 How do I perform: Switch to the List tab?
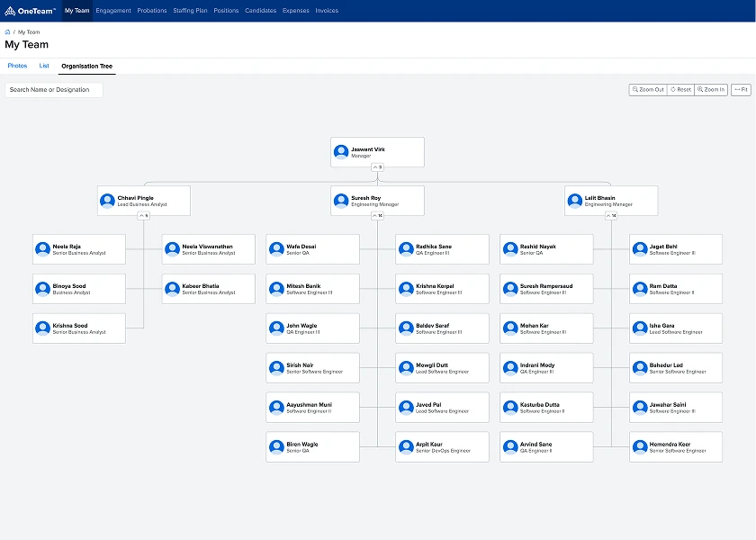pyautogui.click(x=44, y=66)
